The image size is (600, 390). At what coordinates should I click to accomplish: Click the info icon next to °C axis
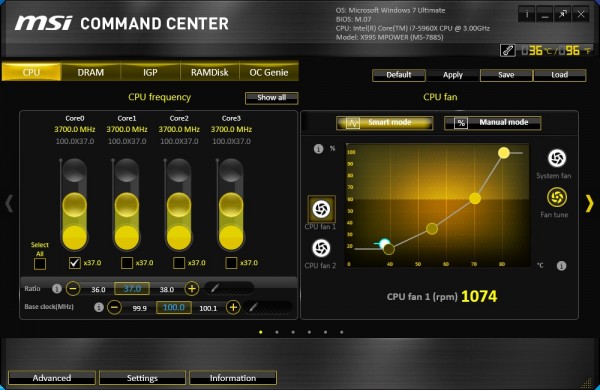click(561, 266)
